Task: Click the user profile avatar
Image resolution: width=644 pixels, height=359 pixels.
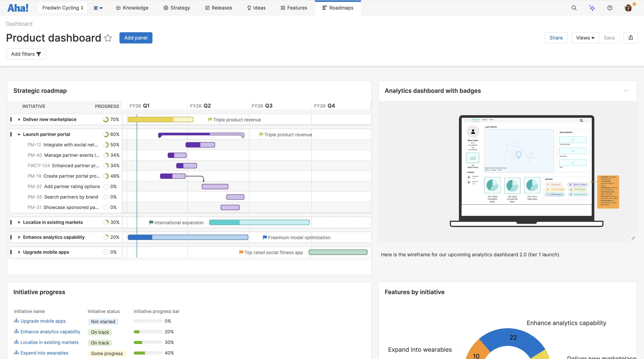Action: pyautogui.click(x=628, y=8)
